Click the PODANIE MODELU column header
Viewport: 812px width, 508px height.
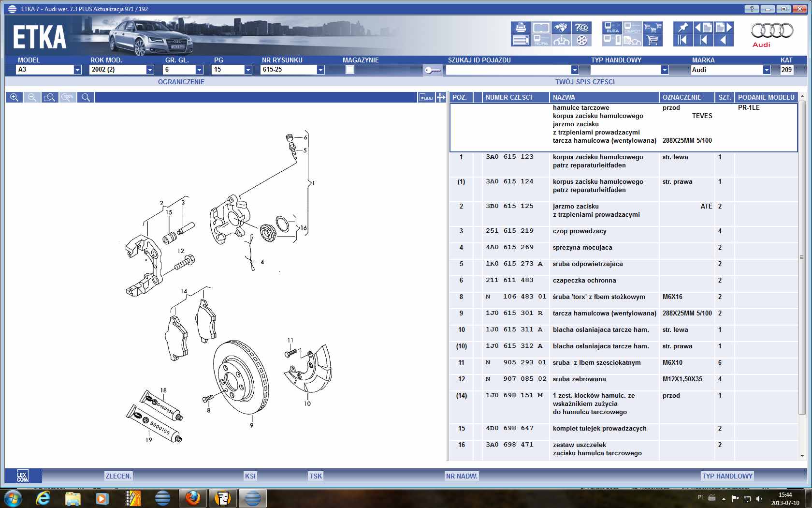tap(766, 97)
